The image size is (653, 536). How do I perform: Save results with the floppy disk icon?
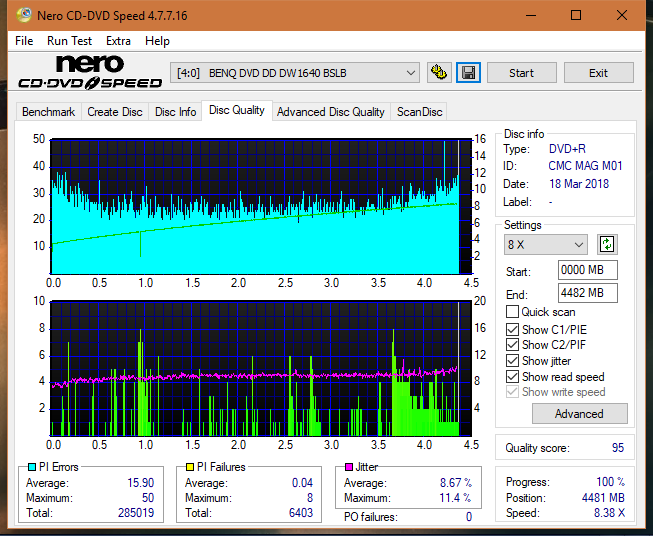tap(469, 73)
